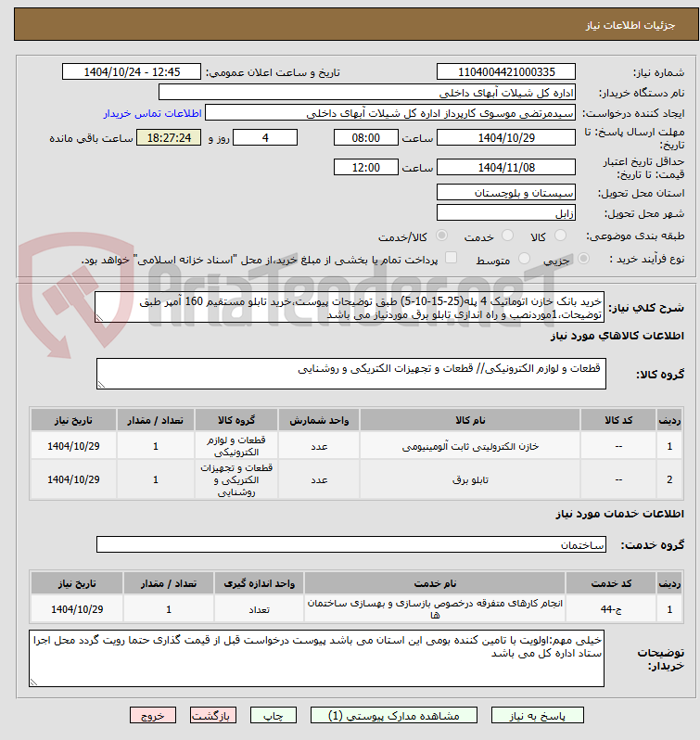Click the پاسخ به نیاز button
The width and height of the screenshot is (700, 740).
coord(537,716)
